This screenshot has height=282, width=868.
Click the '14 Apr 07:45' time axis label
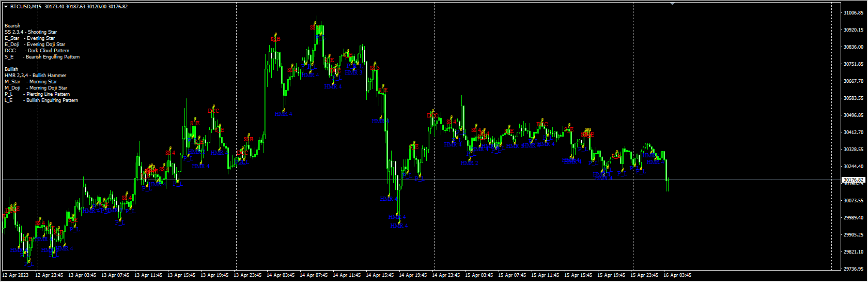click(x=314, y=275)
